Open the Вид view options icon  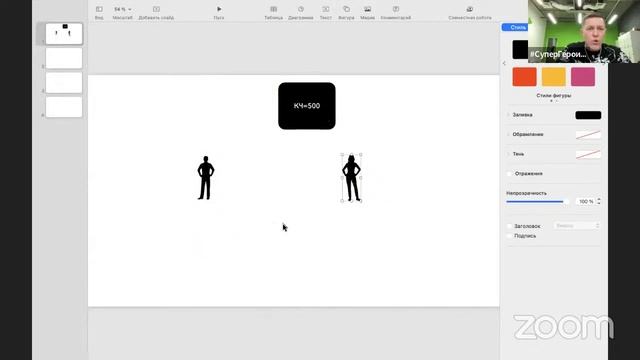click(x=99, y=9)
